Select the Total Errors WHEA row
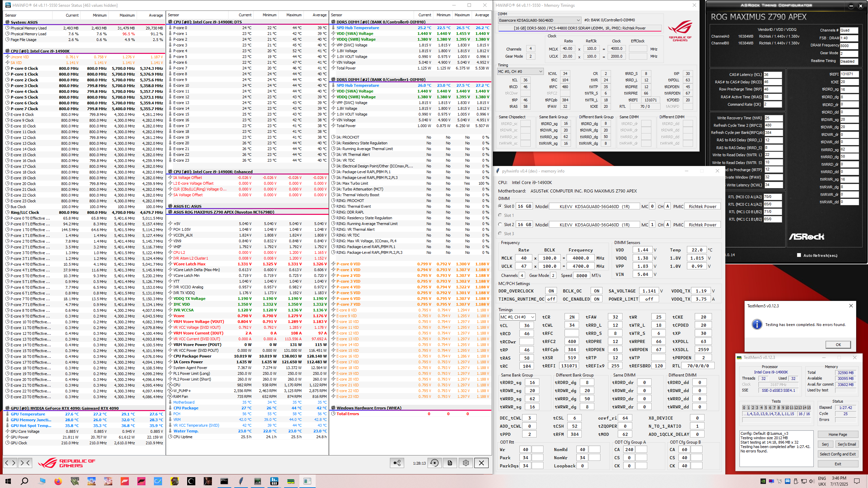Viewport: 868px width, 488px height. pyautogui.click(x=410, y=414)
